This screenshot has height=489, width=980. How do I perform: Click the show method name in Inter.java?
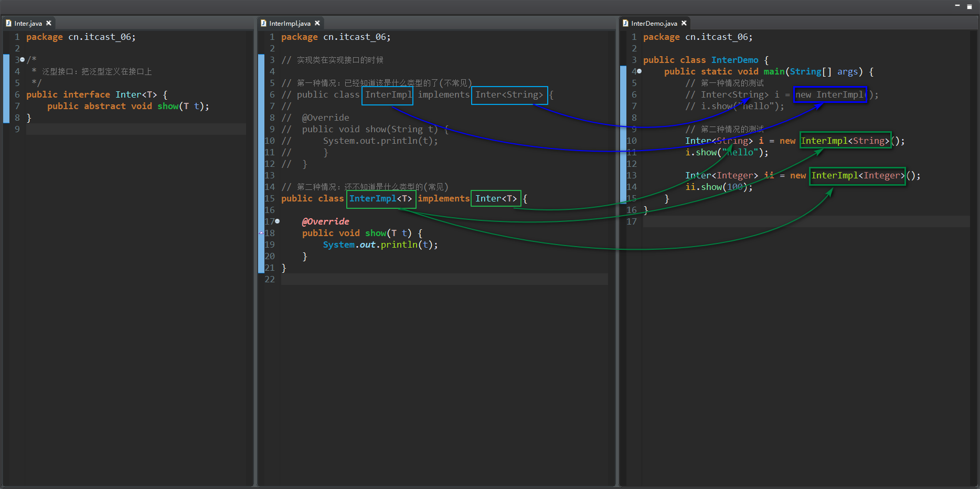[x=168, y=106]
